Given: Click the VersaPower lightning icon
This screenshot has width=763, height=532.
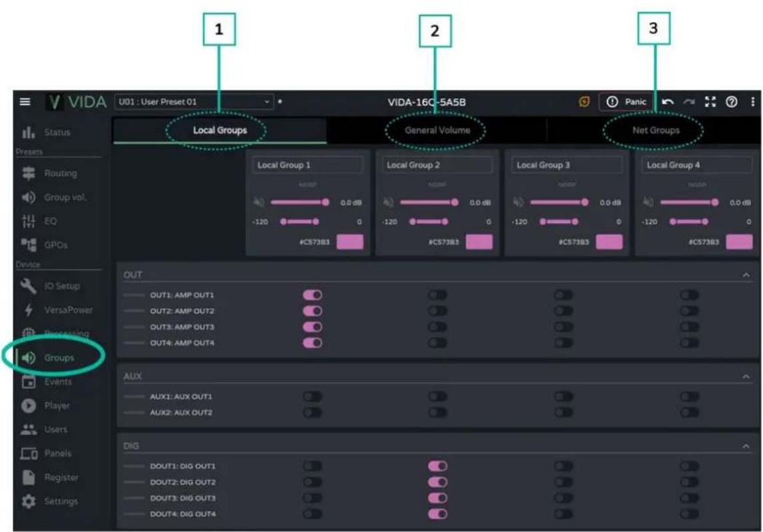Looking at the screenshot, I should click(x=29, y=310).
